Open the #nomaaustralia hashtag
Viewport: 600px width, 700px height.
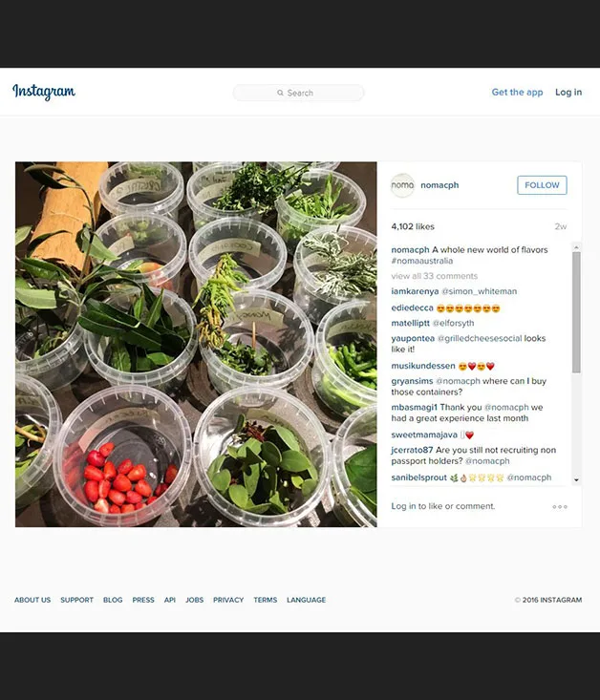(422, 261)
